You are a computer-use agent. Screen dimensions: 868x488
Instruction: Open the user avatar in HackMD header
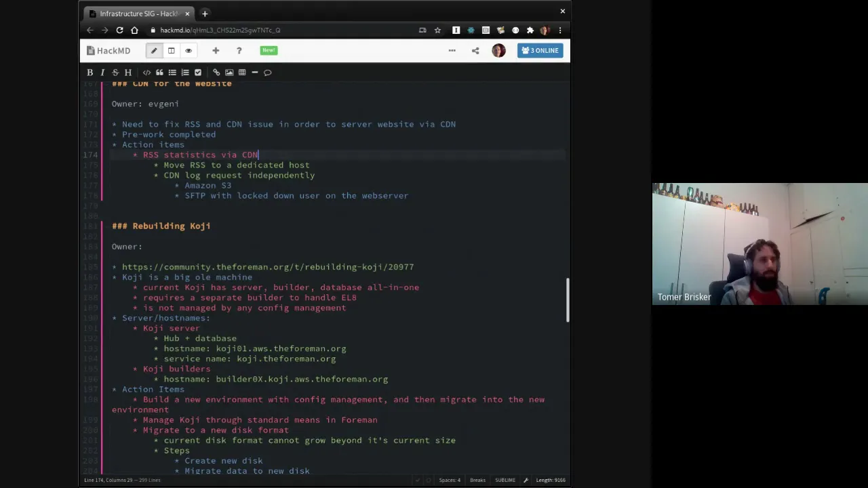(x=498, y=50)
